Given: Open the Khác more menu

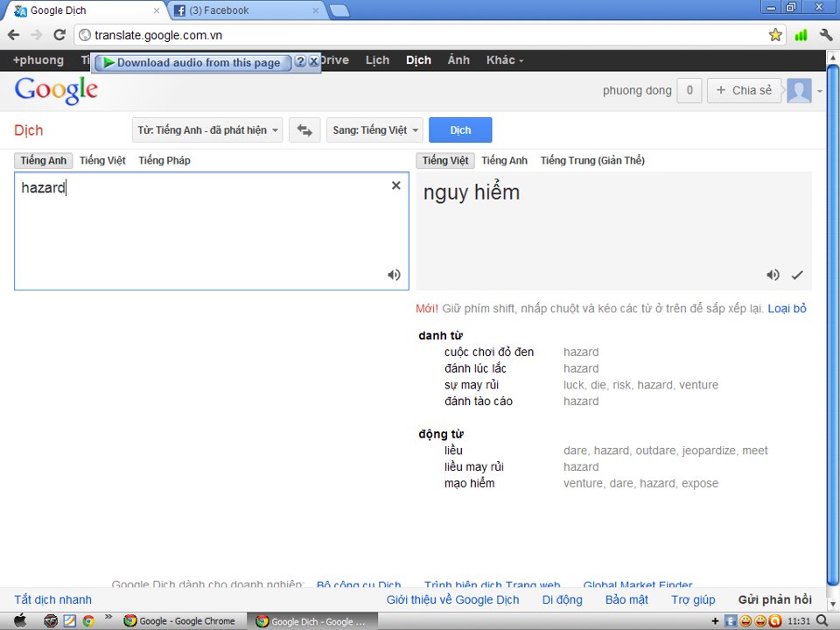Looking at the screenshot, I should (505, 60).
